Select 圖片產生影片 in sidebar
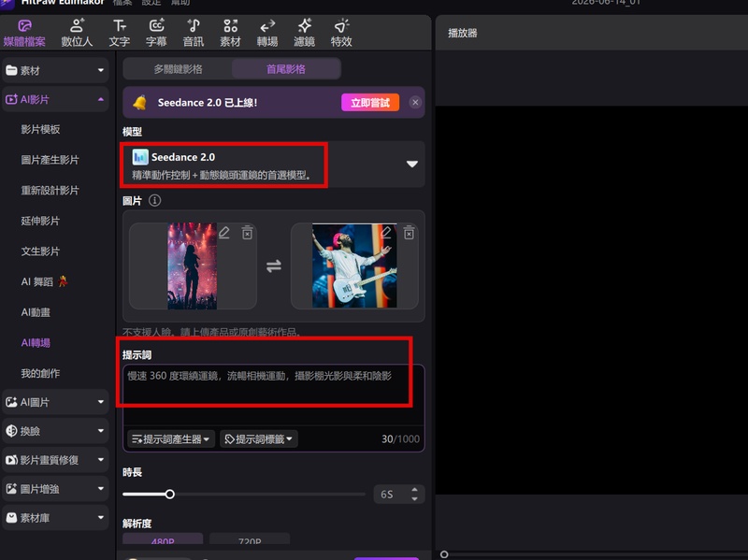The height and width of the screenshot is (560, 748). click(50, 160)
